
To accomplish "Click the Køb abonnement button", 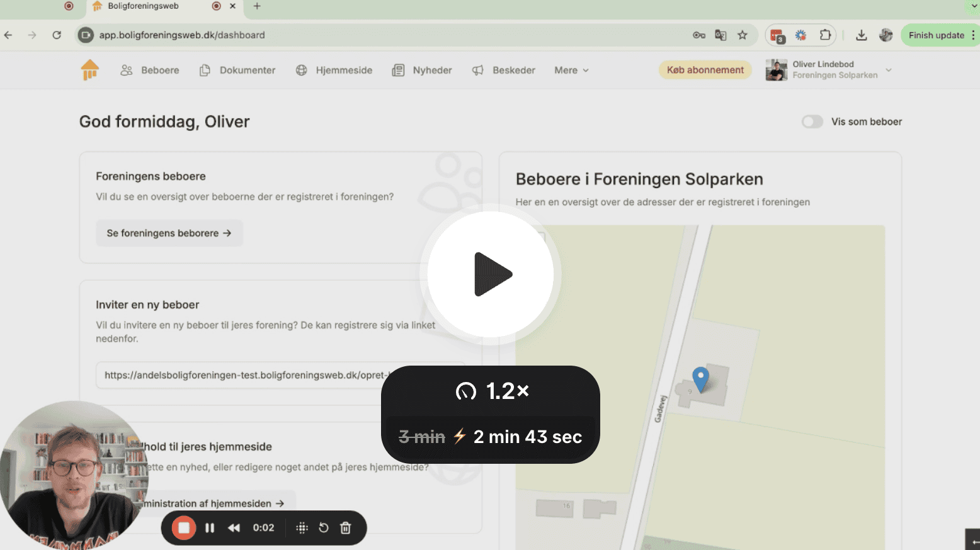I will [705, 70].
